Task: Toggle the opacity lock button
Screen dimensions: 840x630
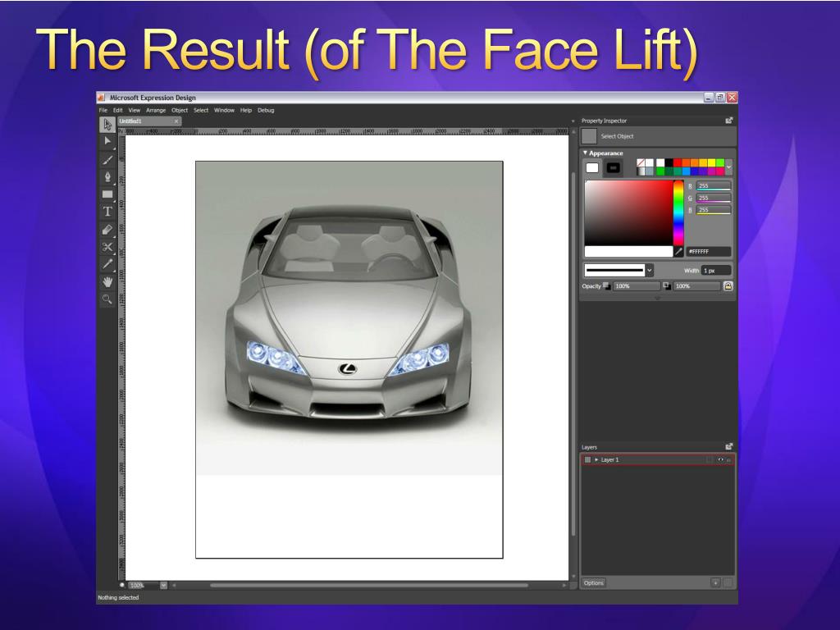Action: point(728,286)
